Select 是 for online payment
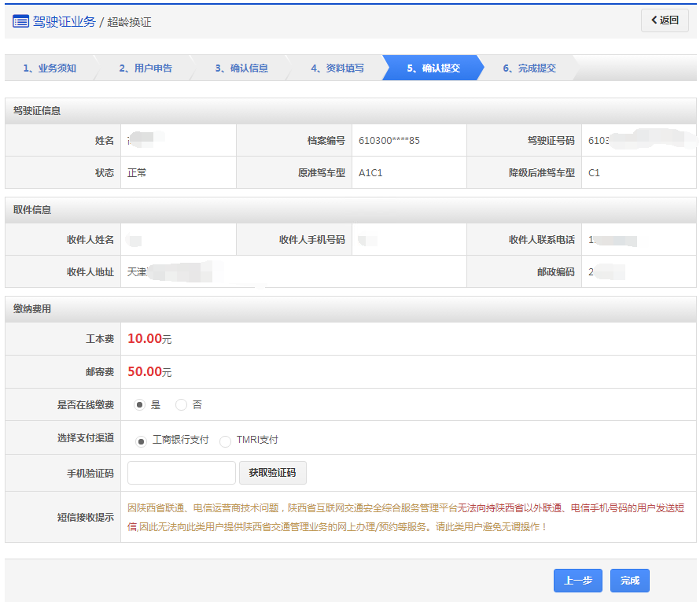 (x=140, y=405)
